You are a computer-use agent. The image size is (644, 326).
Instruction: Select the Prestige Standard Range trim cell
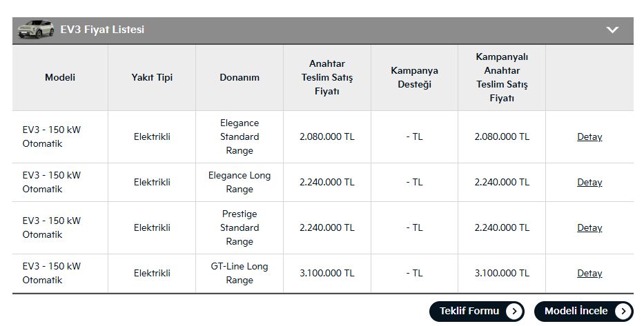click(x=240, y=227)
